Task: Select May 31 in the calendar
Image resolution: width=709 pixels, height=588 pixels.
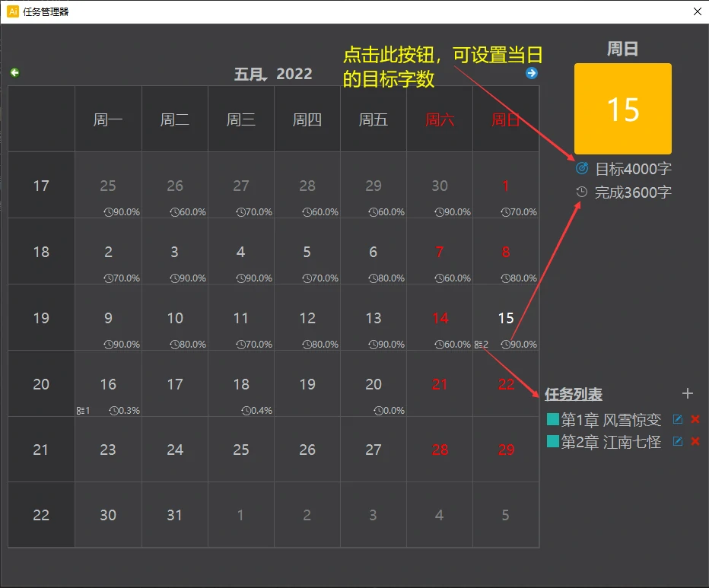Action: [x=174, y=515]
